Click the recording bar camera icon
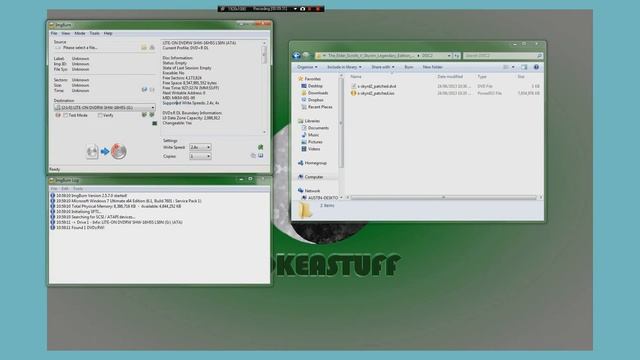 coord(302,9)
